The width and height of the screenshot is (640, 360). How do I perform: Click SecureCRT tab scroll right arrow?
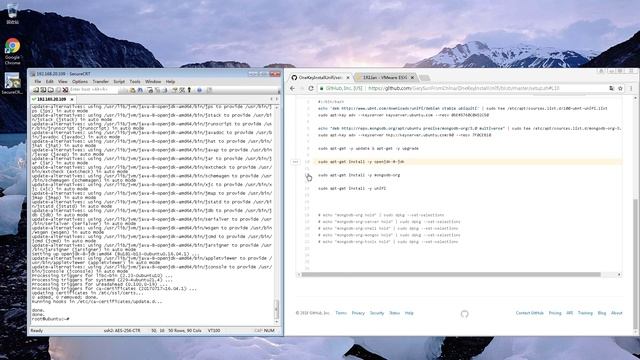(277, 99)
